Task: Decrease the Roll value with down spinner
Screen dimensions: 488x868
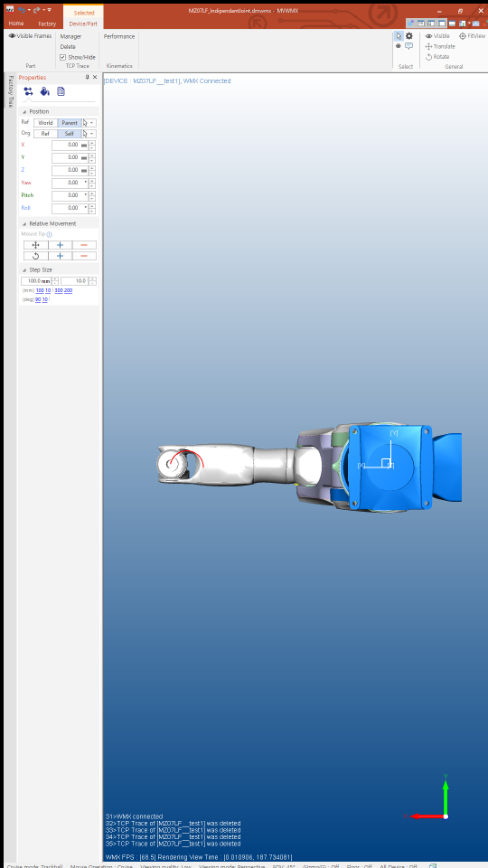Action: [x=92, y=211]
